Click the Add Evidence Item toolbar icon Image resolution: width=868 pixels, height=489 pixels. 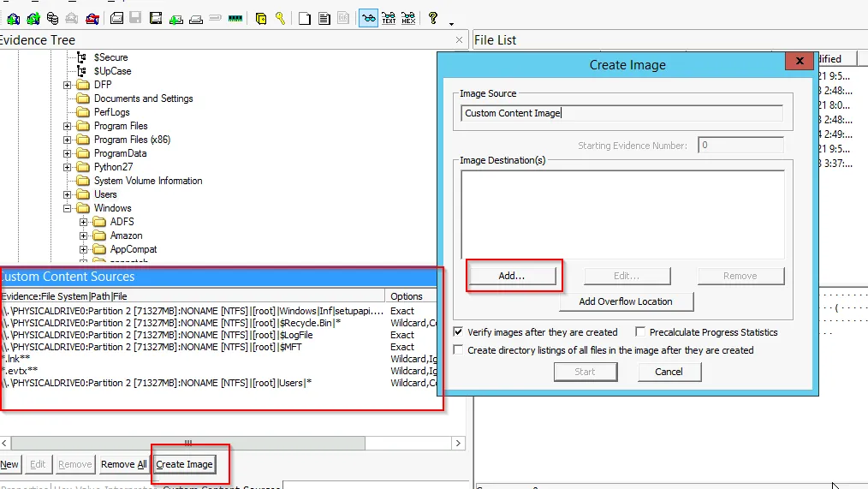pos(14,18)
